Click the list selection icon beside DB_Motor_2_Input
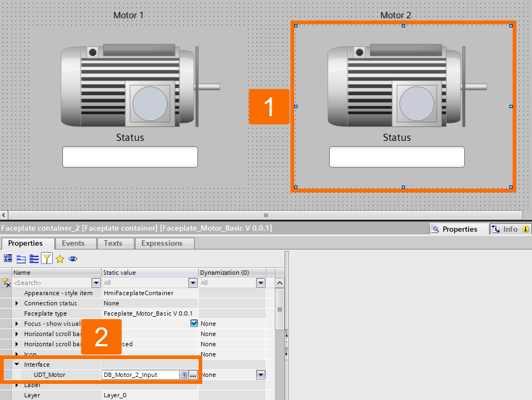The width and height of the screenshot is (532, 400). (x=185, y=375)
